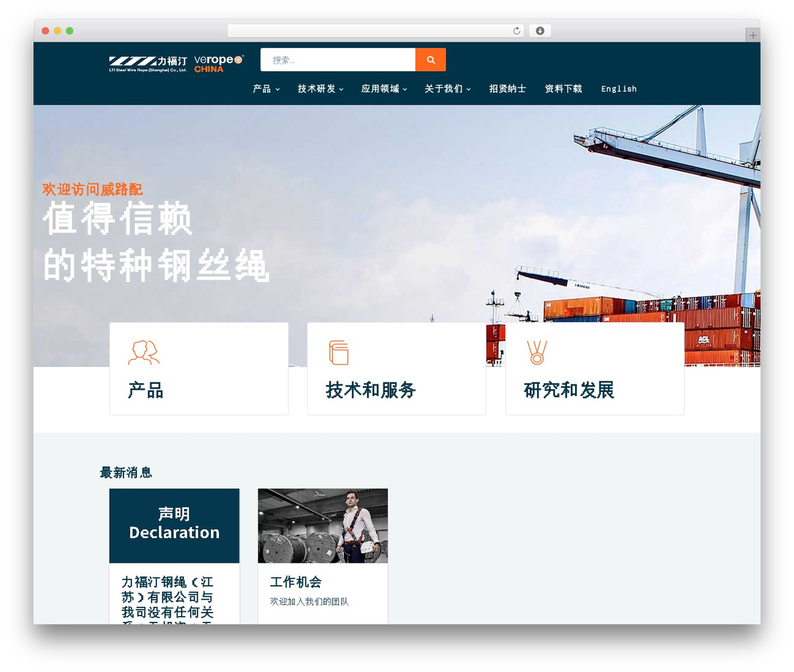Open the 技术和服务 card title
Screen dimensions: 794x672
(x=371, y=390)
